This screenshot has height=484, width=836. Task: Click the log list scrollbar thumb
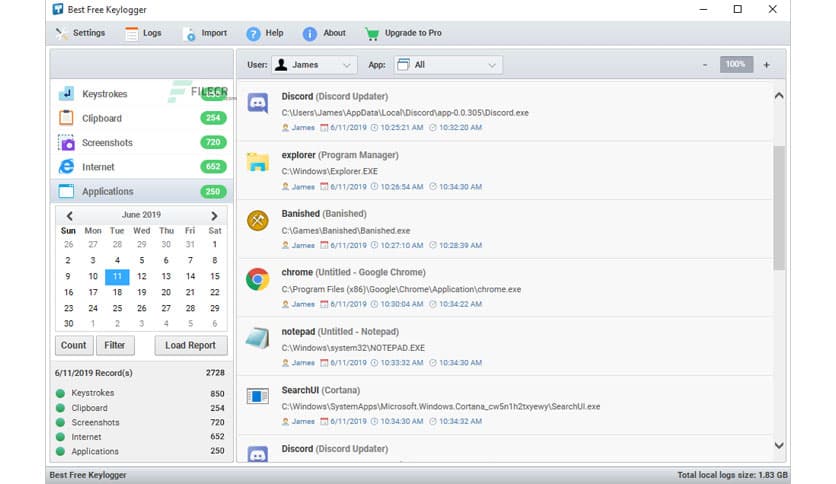pyautogui.click(x=779, y=208)
